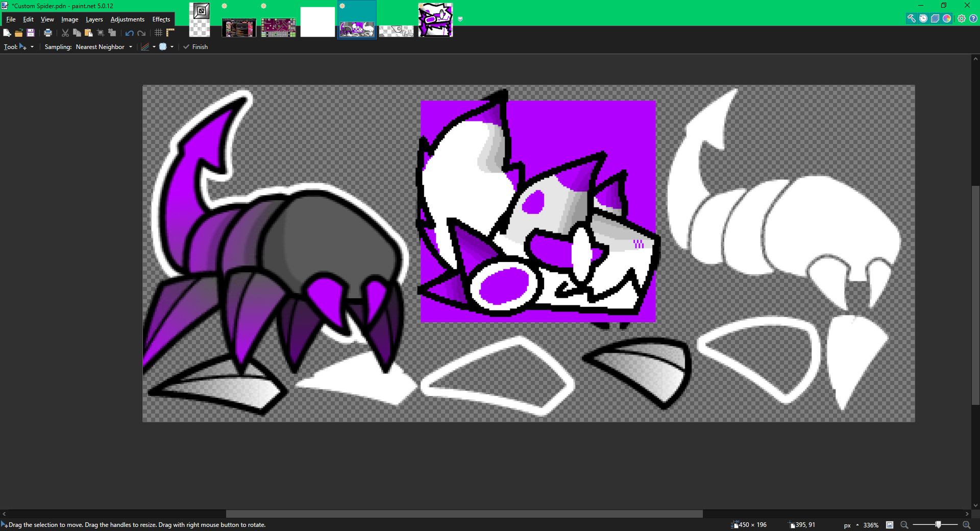Toggle the rulers on the canvas

pos(170,33)
